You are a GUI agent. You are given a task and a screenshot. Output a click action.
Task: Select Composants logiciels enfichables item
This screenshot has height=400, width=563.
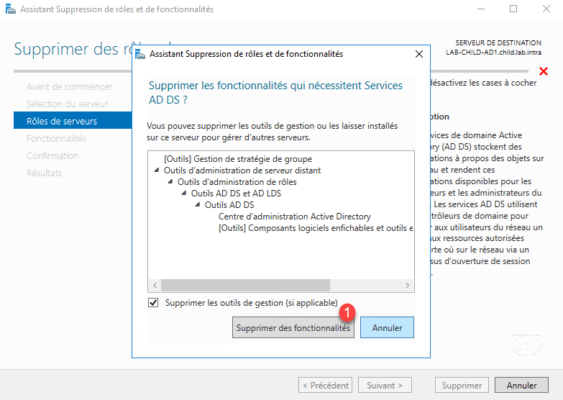tap(316, 228)
